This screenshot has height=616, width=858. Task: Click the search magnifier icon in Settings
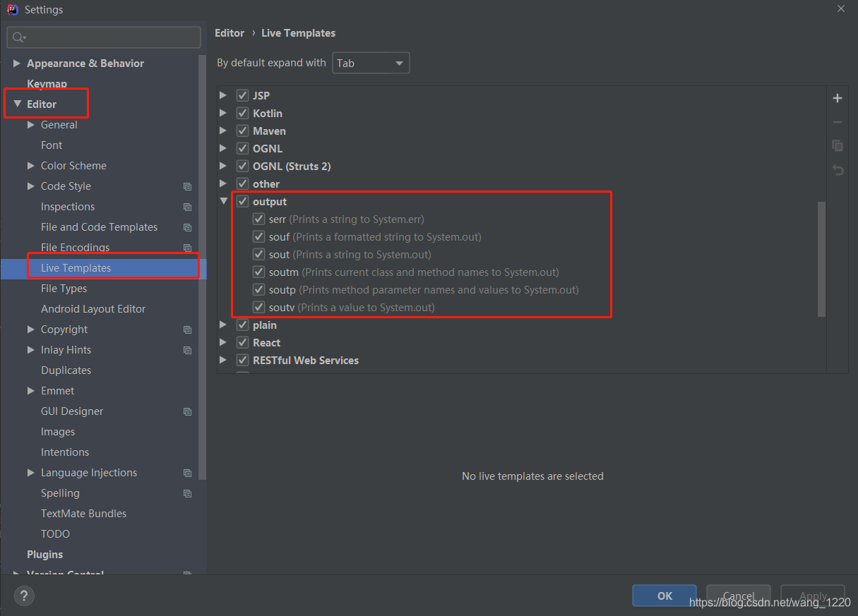(18, 37)
